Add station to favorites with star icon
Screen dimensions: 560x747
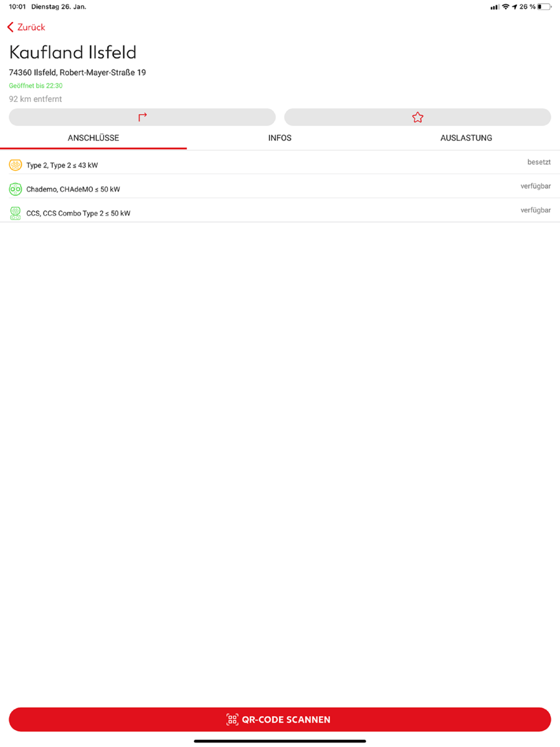(418, 117)
